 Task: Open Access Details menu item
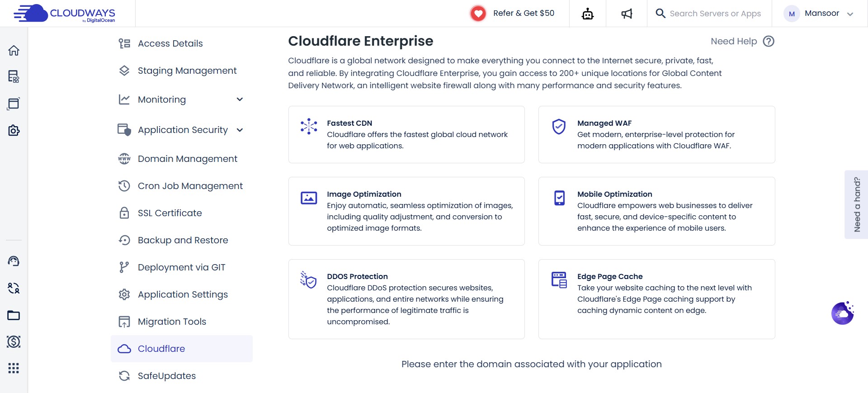coord(182,43)
